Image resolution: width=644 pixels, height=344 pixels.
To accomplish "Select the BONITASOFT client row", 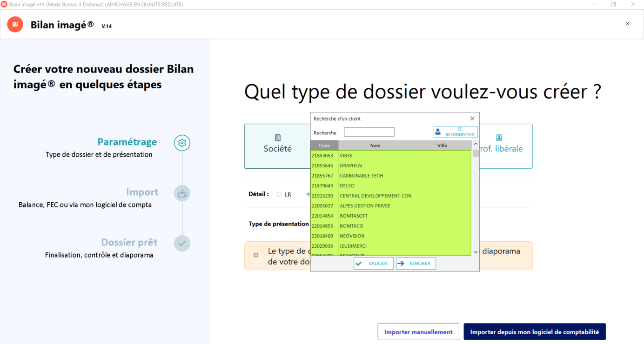I will click(x=375, y=216).
